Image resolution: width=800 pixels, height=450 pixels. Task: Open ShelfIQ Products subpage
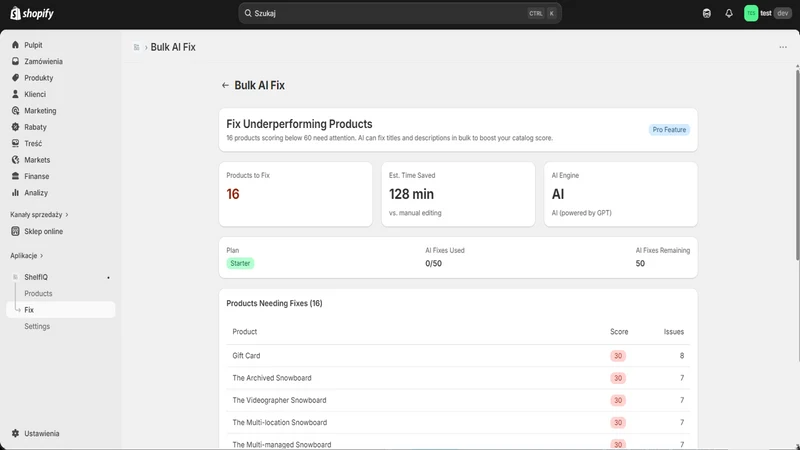[38, 293]
